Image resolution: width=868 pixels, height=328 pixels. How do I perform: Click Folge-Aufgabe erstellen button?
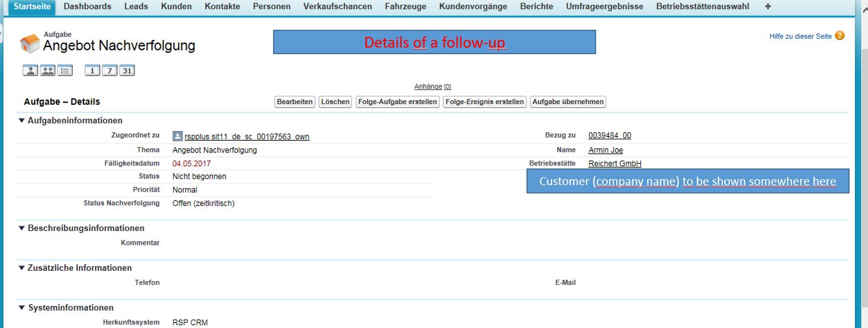point(397,102)
